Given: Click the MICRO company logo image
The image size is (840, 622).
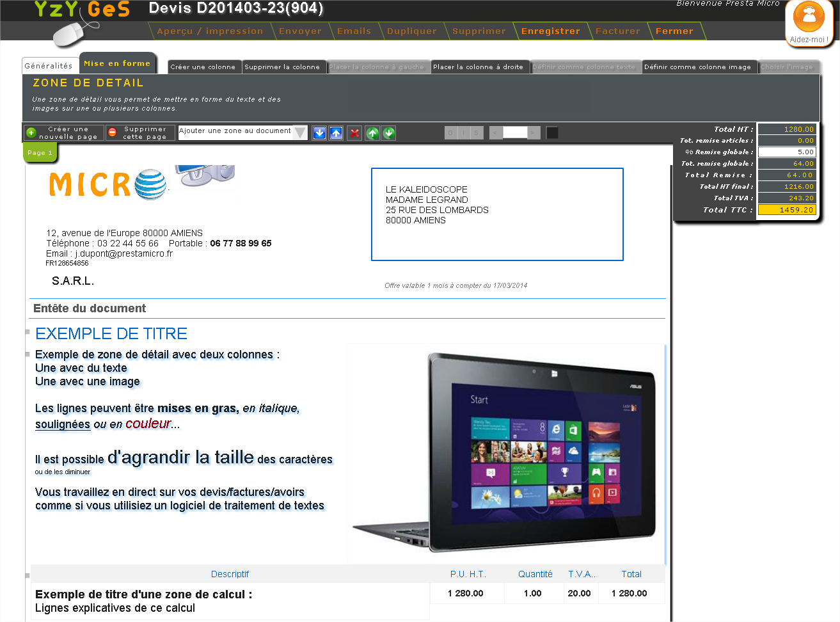Looking at the screenshot, I should 142,182.
